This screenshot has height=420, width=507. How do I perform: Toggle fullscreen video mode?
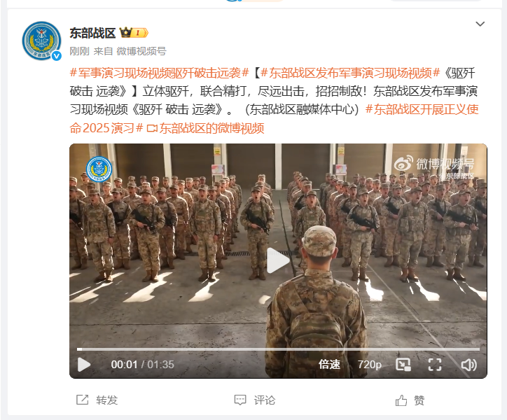[435, 365]
